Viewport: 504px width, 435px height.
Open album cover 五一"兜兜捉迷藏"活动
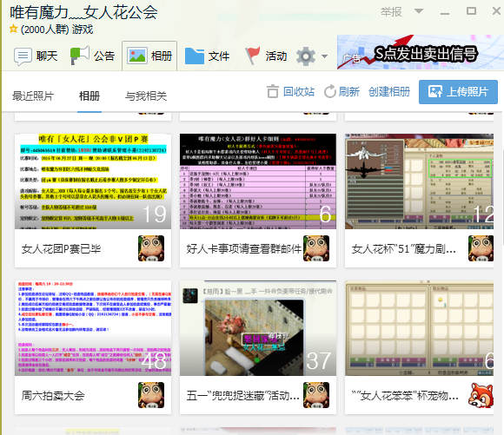pyautogui.click(x=258, y=327)
